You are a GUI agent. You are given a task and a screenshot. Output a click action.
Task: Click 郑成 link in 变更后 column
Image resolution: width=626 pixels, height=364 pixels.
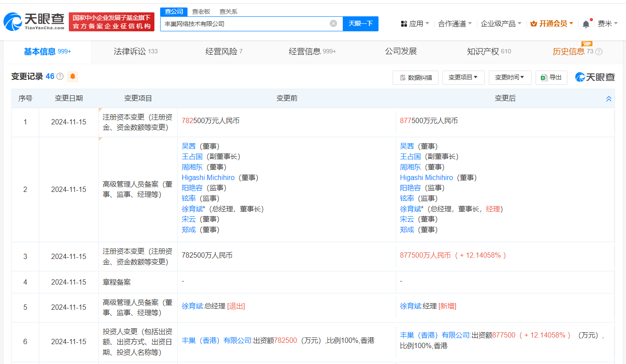point(407,230)
